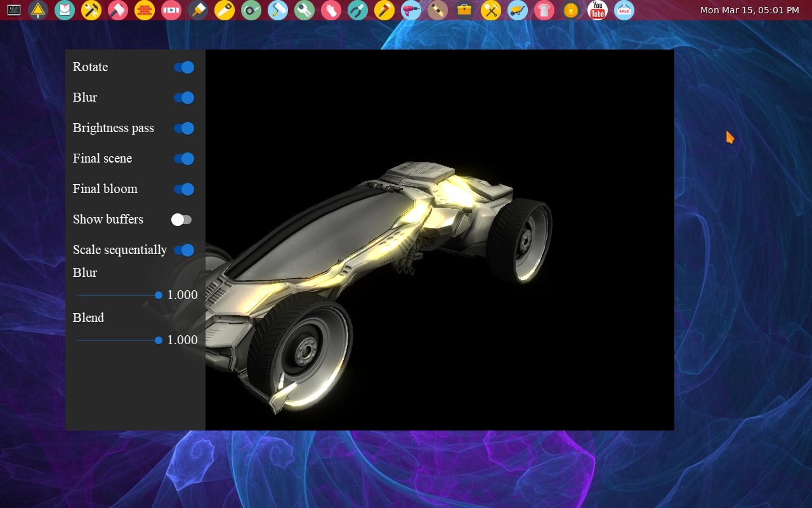This screenshot has height=508, width=812.
Task: Click the Blend value 1.000
Action: coord(183,340)
